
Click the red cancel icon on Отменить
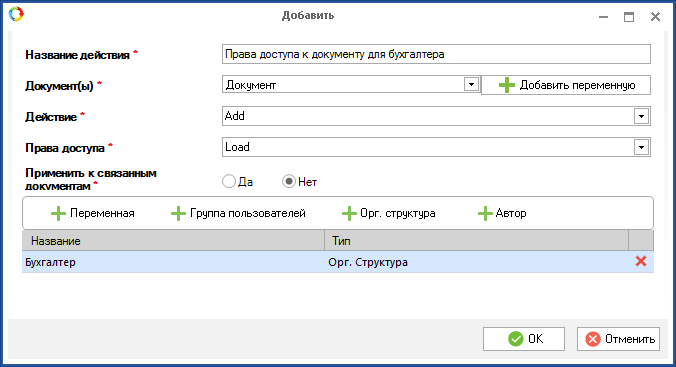[593, 339]
